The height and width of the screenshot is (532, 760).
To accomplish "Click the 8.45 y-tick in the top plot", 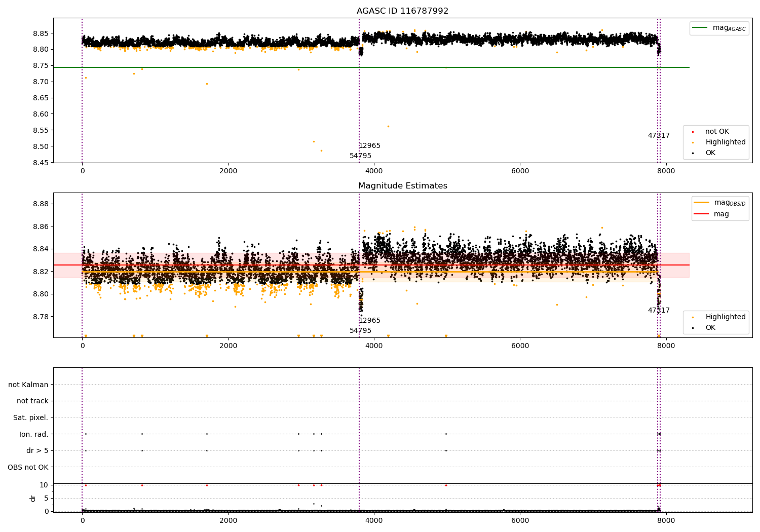I will coord(41,163).
